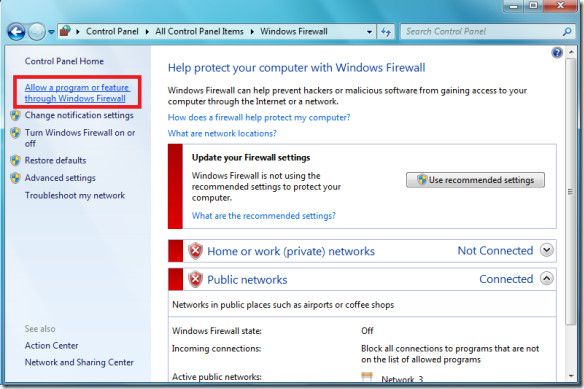Select Control Panel breadcrumb
The height and width of the screenshot is (389, 584).
tap(112, 31)
